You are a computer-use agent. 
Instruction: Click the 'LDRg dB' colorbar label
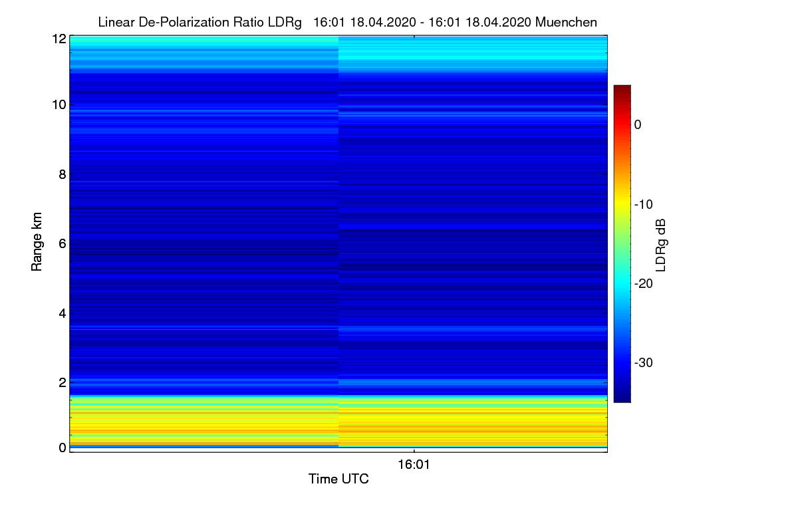coord(661,245)
